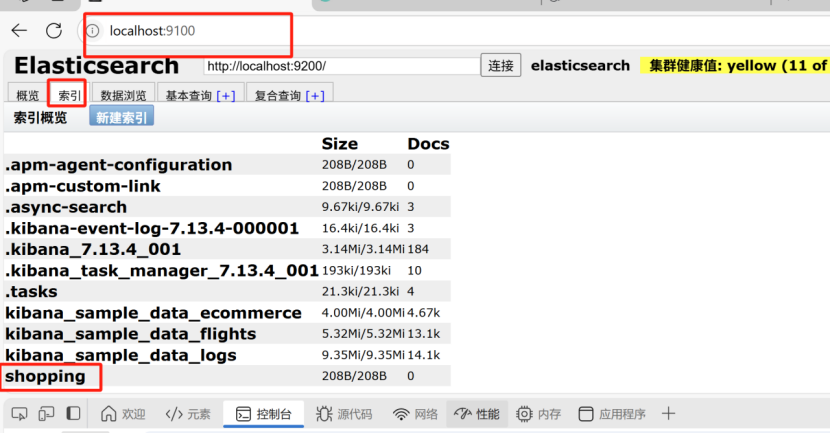Open the 复合查询 tab
Image resolution: width=830 pixels, height=434 pixels.
pyautogui.click(x=278, y=96)
